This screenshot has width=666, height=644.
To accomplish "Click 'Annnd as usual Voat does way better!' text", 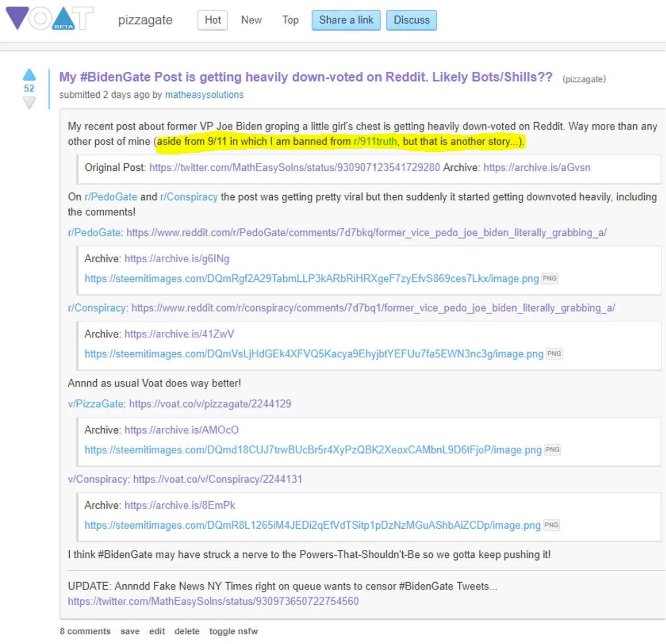I will (x=154, y=383).
